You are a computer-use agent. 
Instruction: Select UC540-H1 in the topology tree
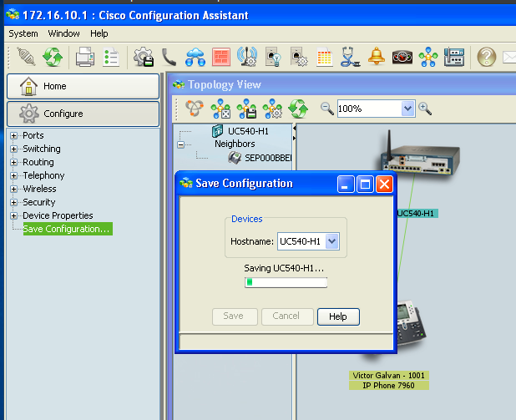[x=249, y=131]
